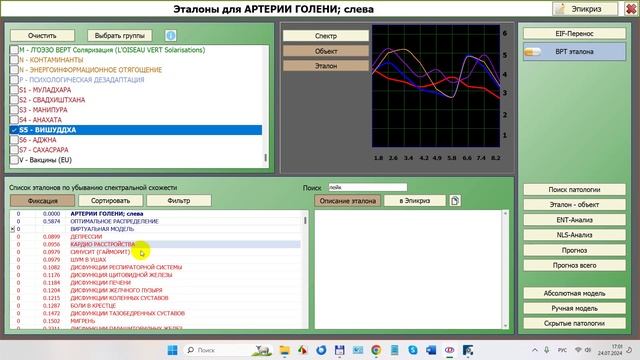
Task: Click the EIF-Перенос button
Action: tap(574, 33)
